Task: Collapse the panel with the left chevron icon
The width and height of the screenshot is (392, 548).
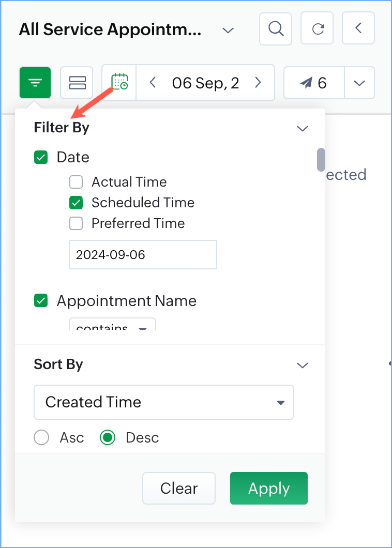Action: coord(358,29)
